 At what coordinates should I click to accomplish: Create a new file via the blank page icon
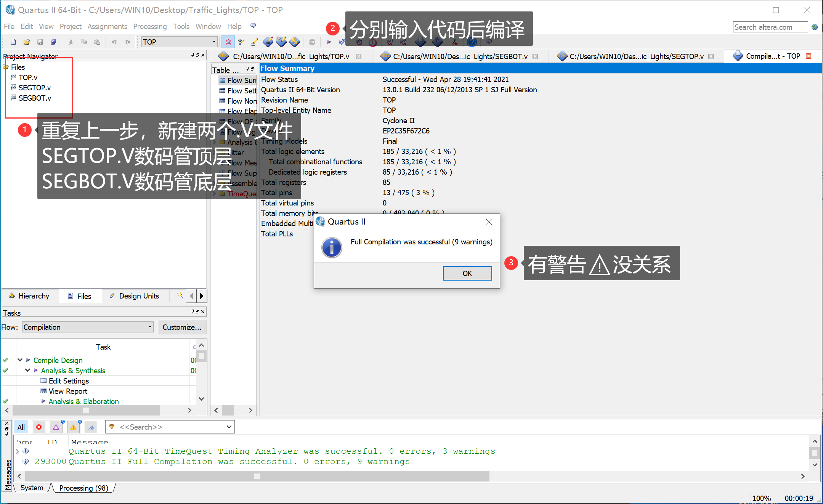click(x=13, y=42)
